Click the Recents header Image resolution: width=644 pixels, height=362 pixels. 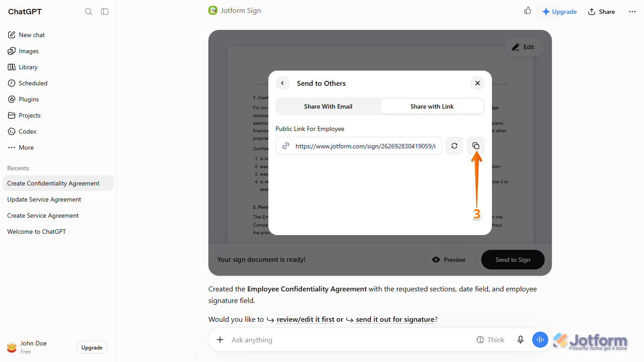[x=18, y=168]
